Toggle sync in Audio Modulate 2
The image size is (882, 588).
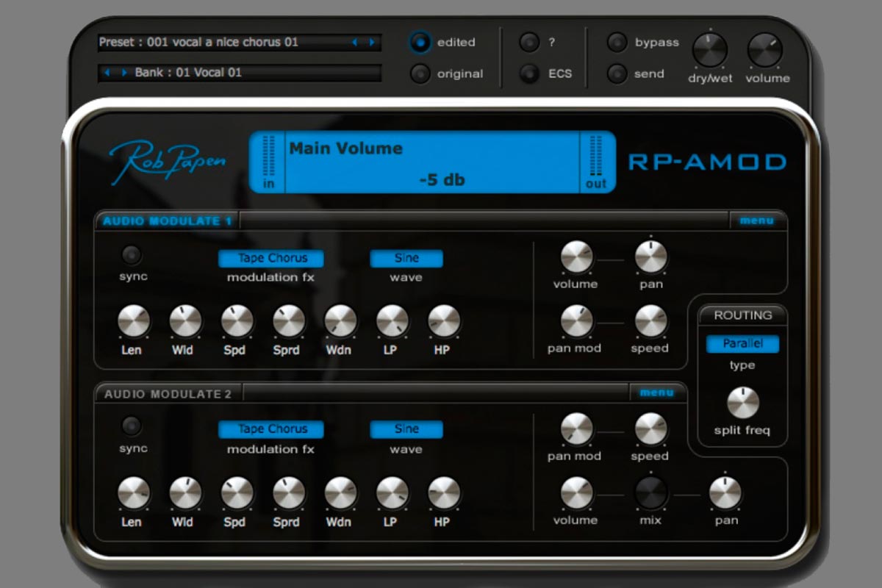click(x=132, y=426)
